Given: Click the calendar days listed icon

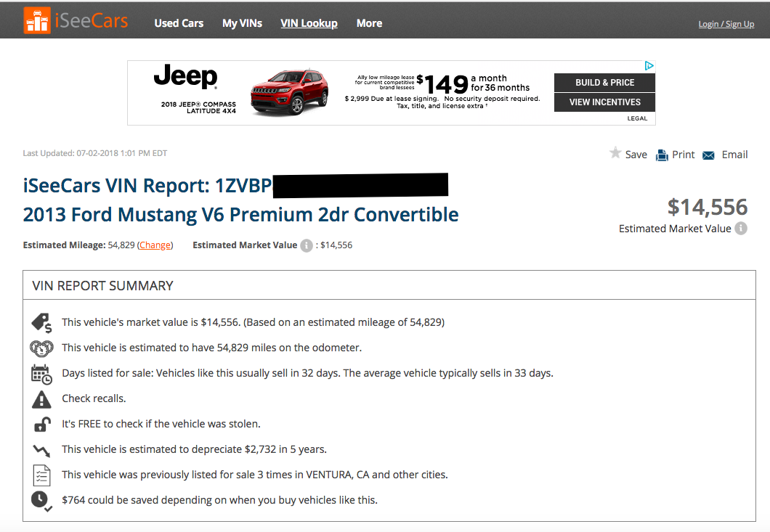Looking at the screenshot, I should pyautogui.click(x=41, y=374).
